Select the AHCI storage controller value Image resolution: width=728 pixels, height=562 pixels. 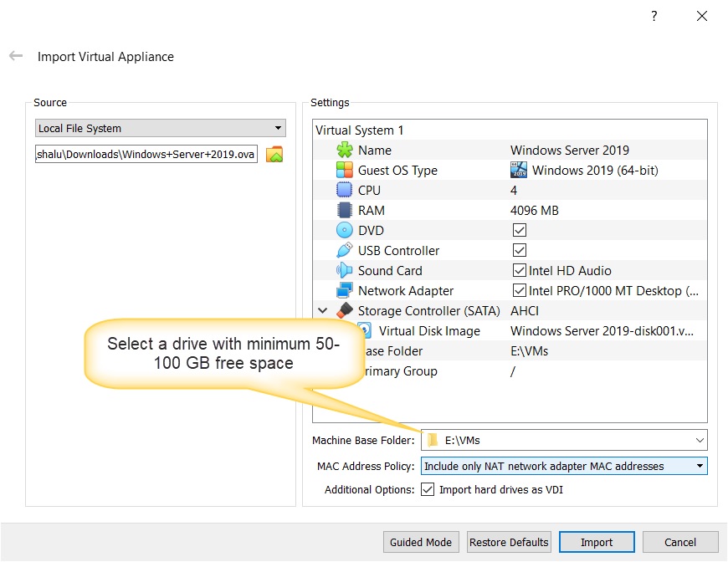click(x=525, y=310)
